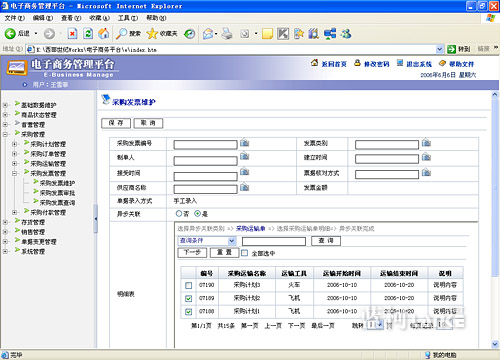Open the 收藏 (Favorites) menu
The image size is (500, 360).
tap(99, 18)
